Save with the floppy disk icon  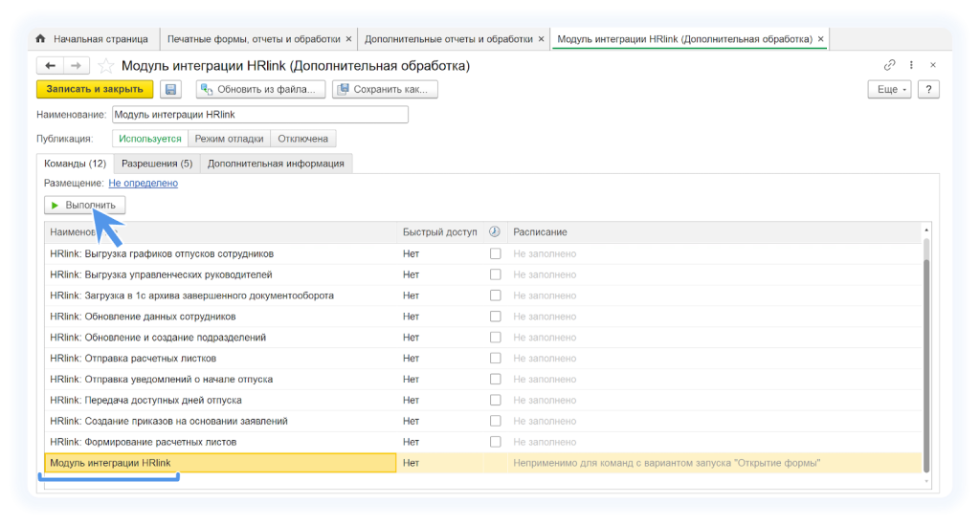(170, 89)
